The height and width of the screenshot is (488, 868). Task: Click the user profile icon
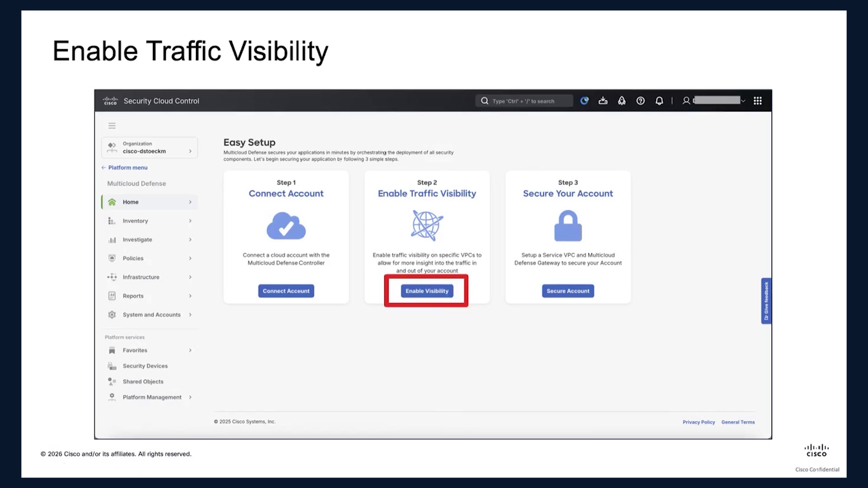(686, 101)
